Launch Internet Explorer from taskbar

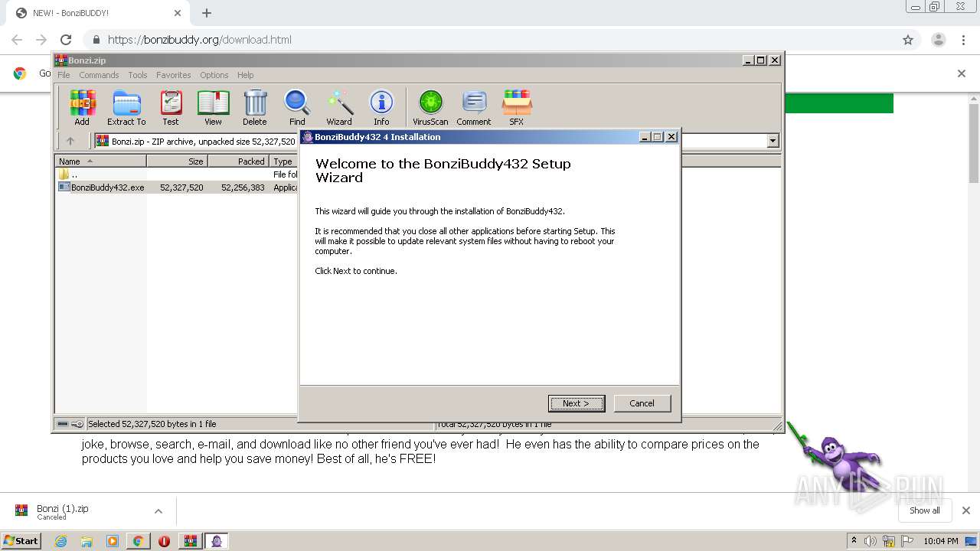(60, 541)
